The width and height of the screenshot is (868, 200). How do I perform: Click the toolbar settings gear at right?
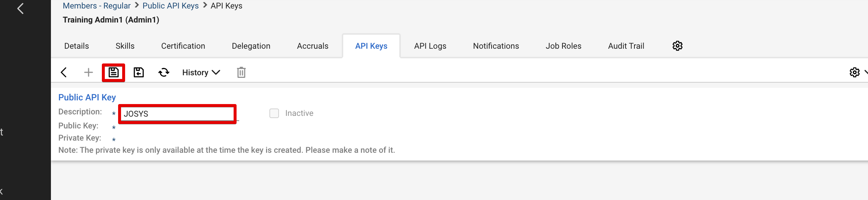(x=854, y=72)
